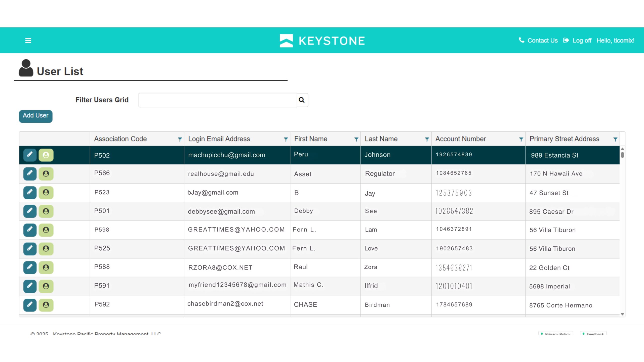Sort by Login Email Address header
The width and height of the screenshot is (644, 362).
[219, 139]
